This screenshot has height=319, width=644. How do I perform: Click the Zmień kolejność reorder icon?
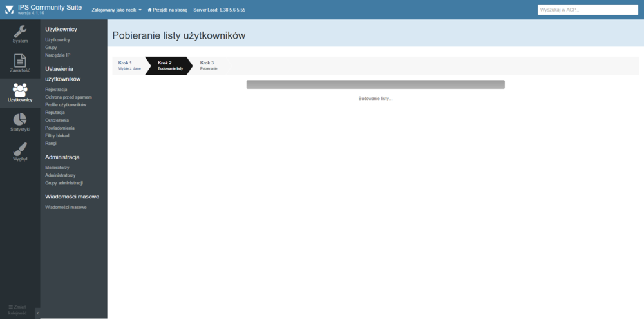click(10, 306)
